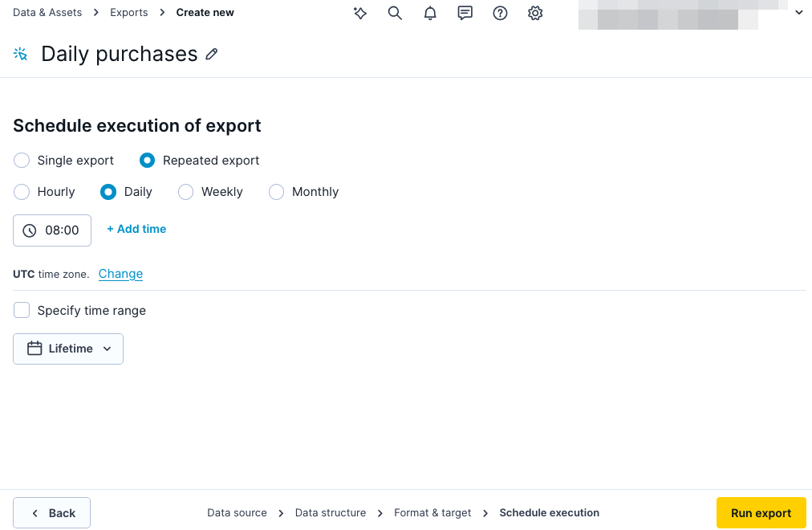Go to the Exports breadcrumb
812x530 pixels.
click(x=129, y=12)
